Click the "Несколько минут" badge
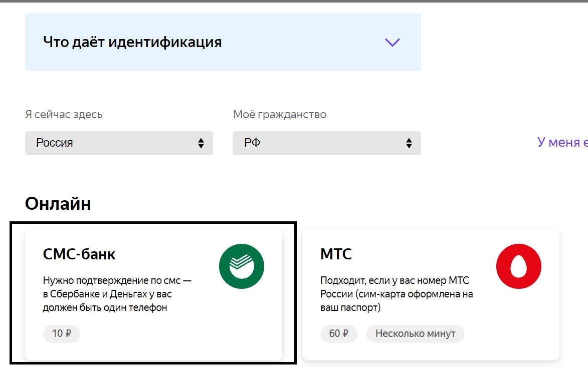 pos(416,333)
